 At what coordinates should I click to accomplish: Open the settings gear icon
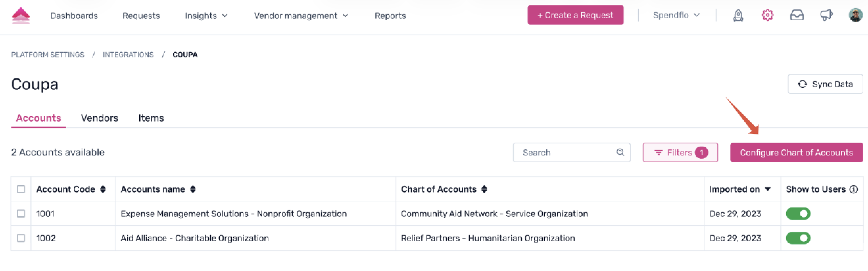tap(767, 15)
